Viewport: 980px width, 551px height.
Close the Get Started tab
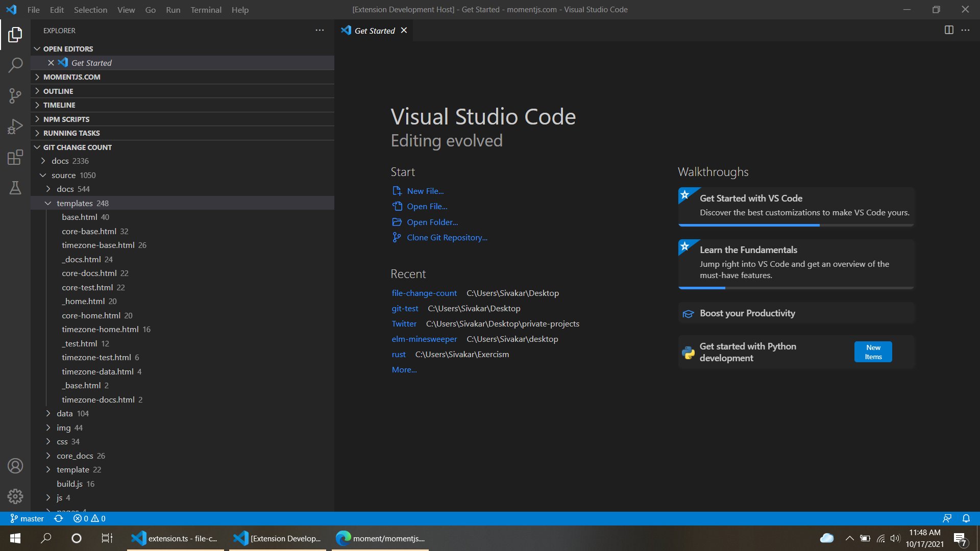click(404, 31)
